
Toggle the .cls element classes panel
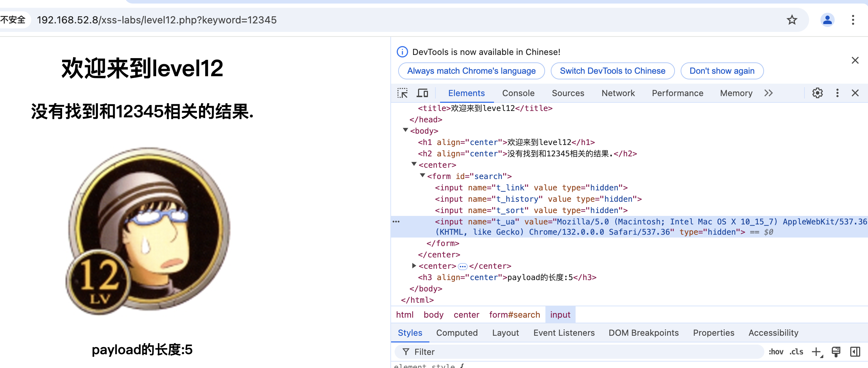[796, 352]
